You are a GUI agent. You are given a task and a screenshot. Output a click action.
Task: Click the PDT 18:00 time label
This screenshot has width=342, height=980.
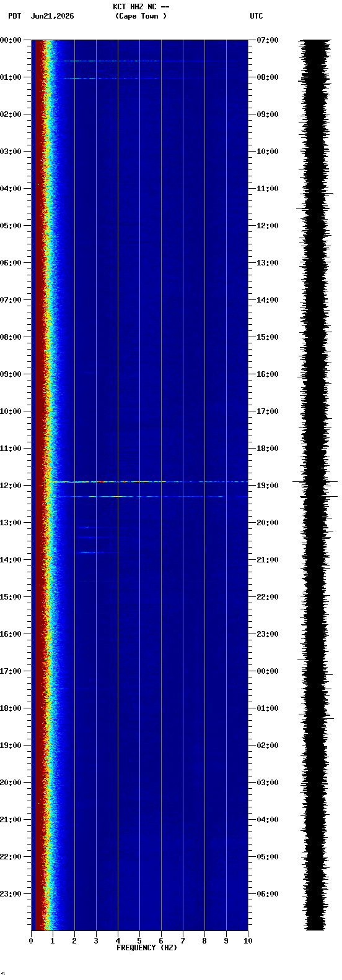point(11,708)
